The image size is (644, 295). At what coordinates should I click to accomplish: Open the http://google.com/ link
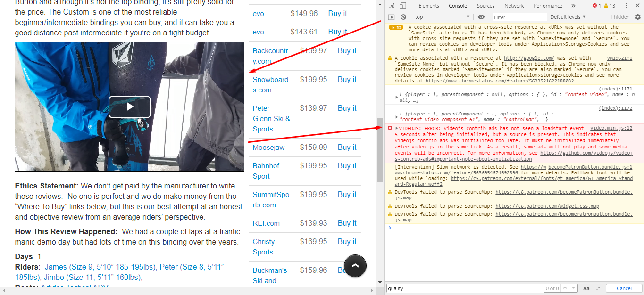coord(528,58)
